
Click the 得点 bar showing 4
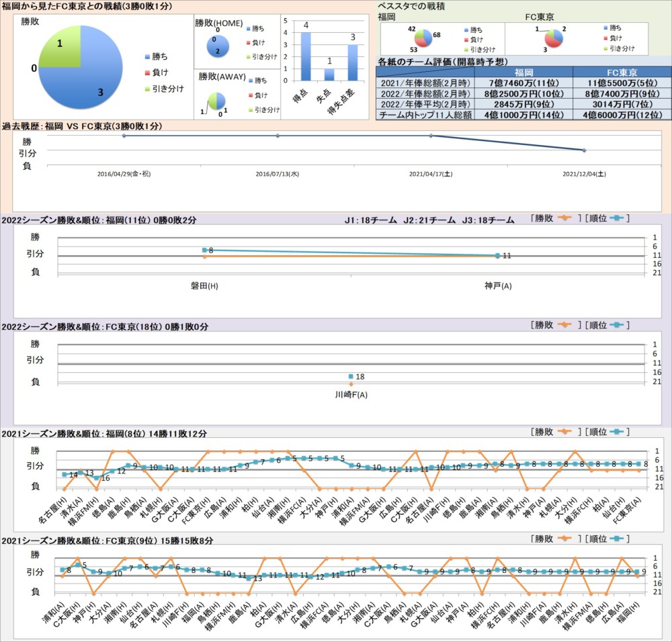pos(306,56)
